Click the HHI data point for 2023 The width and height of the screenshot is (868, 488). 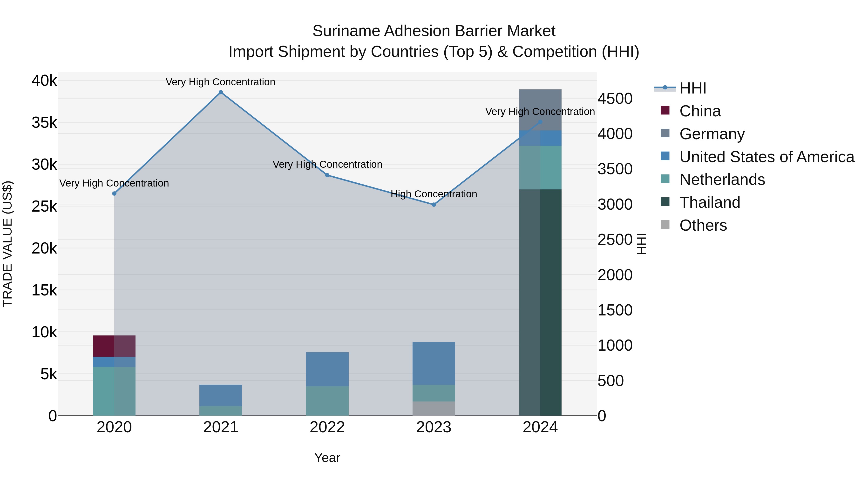click(434, 205)
